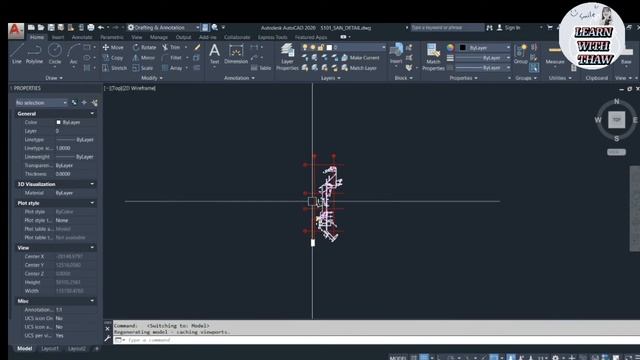Expand the Draw panel flyout
The width and height of the screenshot is (640, 360).
(54, 78)
